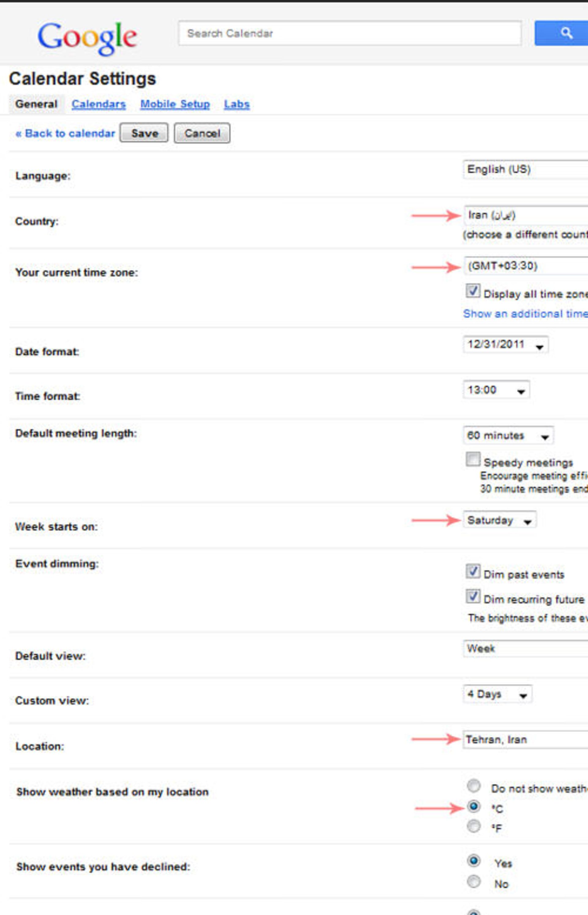588x915 pixels.
Task: Expand the Time format dropdown
Action: pos(496,390)
